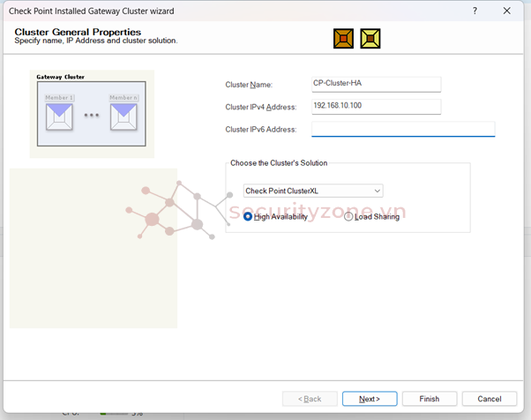Click the Member n gateway icon in diagram

(123, 116)
